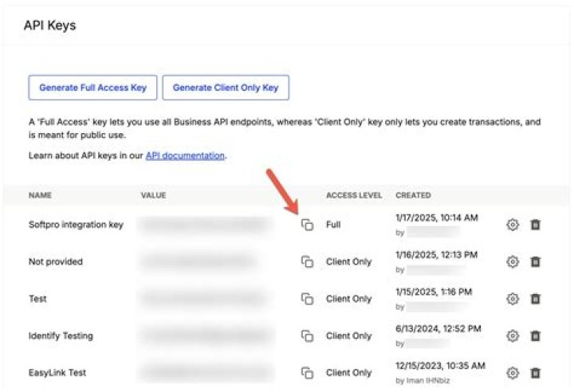
Task: Click the 'API Keys' page heading
Action: pyautogui.click(x=49, y=25)
